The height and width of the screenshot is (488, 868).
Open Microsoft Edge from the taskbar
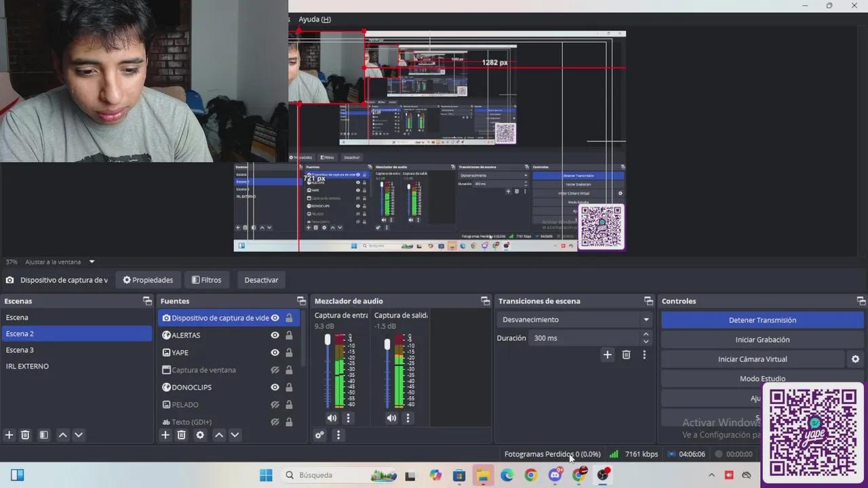coord(507,475)
